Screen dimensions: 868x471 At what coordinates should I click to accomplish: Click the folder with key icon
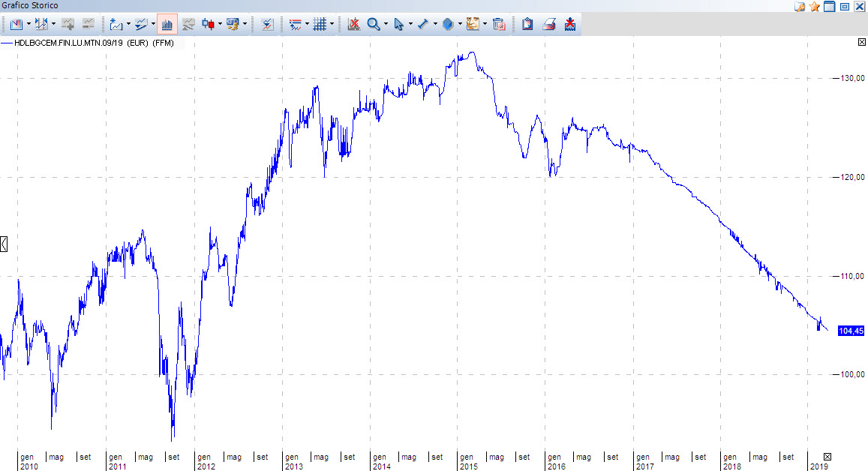click(800, 7)
